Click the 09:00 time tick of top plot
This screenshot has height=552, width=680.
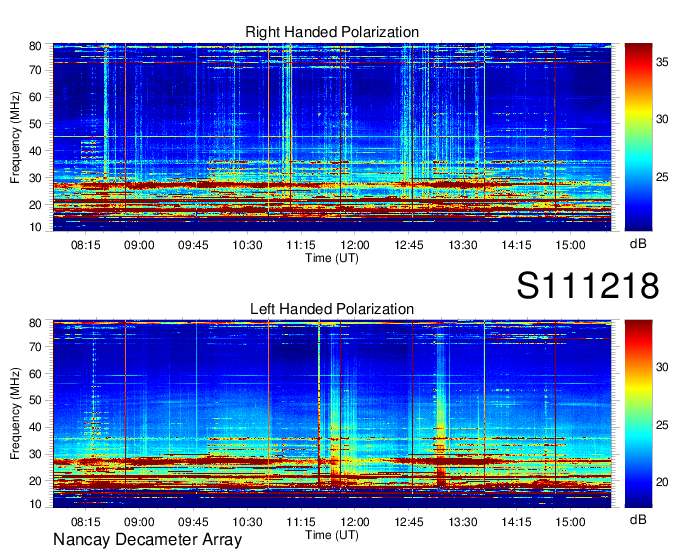pyautogui.click(x=139, y=245)
